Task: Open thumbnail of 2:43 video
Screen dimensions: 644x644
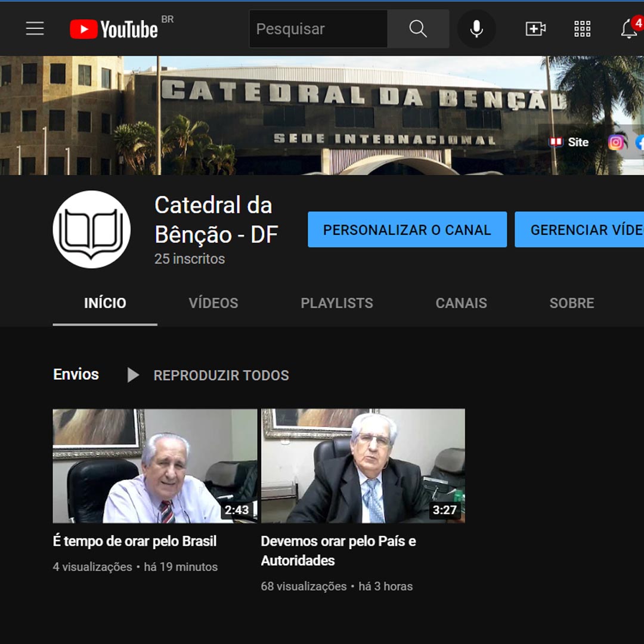Action: (x=155, y=466)
